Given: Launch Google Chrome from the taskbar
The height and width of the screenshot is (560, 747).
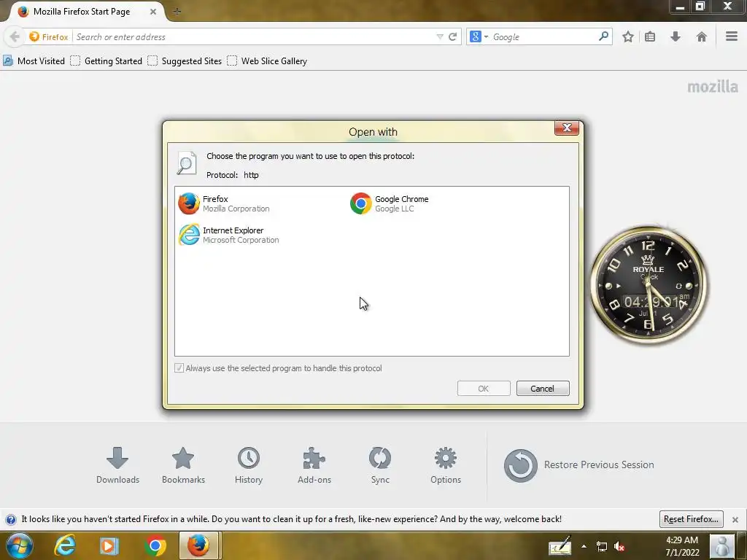Looking at the screenshot, I should click(x=155, y=545).
